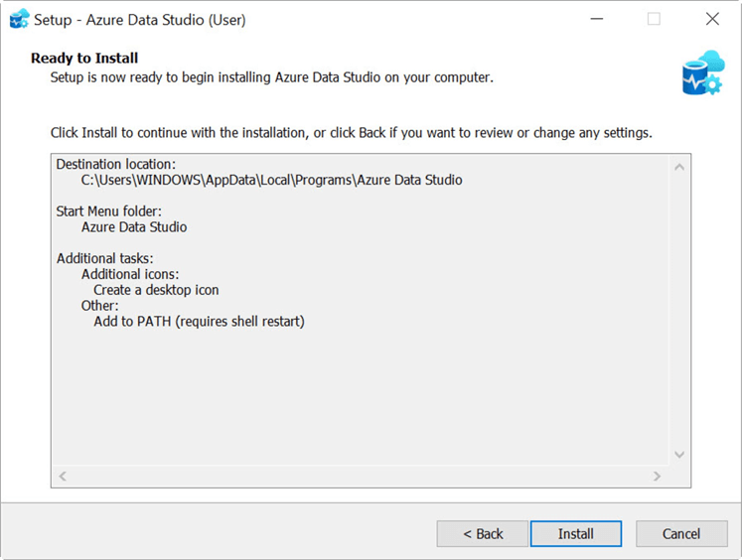Click the Install button
Image resolution: width=742 pixels, height=560 pixels.
coord(576,533)
